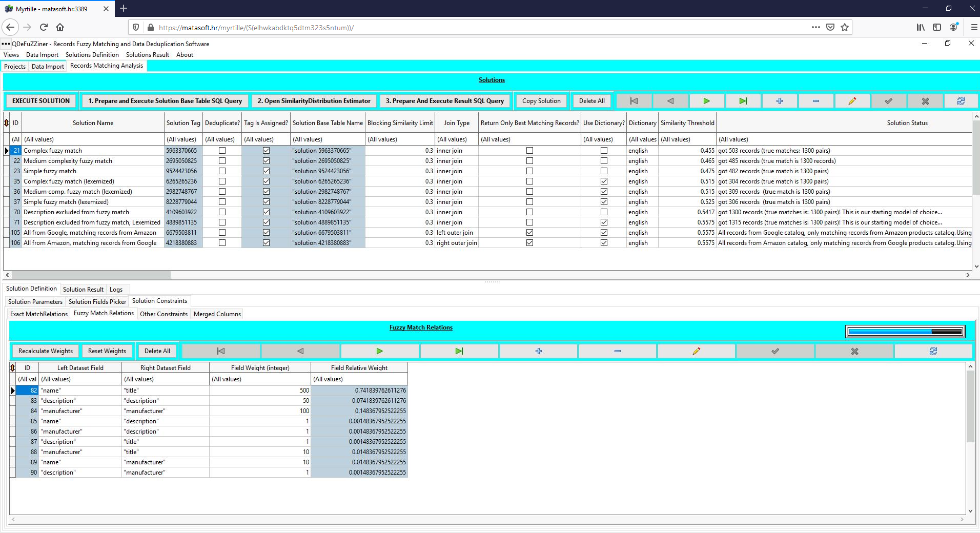Open Solutions grid column chooser icon
980x533 pixels.
click(7, 123)
